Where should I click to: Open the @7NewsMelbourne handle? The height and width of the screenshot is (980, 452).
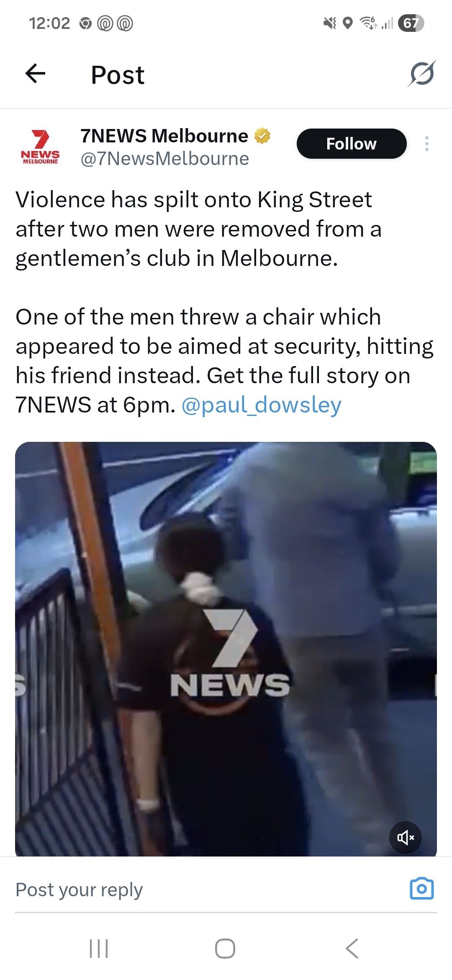164,159
